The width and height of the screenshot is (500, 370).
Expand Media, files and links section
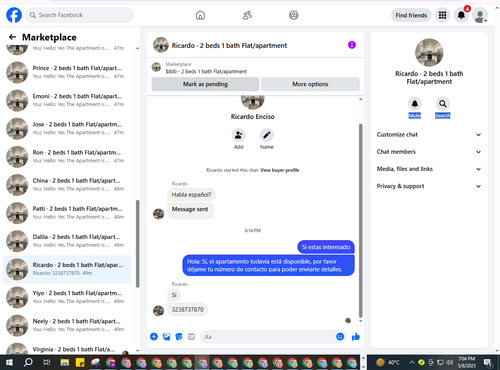[429, 169]
